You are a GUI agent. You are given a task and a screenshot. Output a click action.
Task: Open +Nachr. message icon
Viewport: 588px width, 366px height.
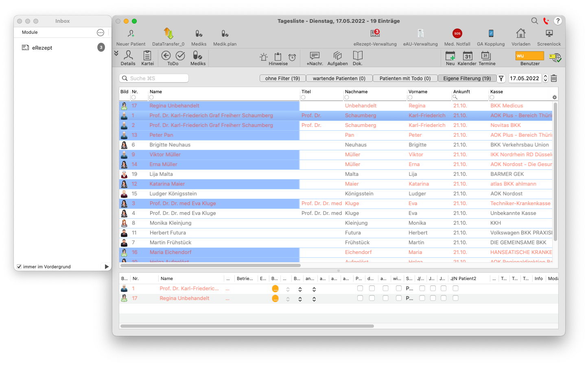315,55
